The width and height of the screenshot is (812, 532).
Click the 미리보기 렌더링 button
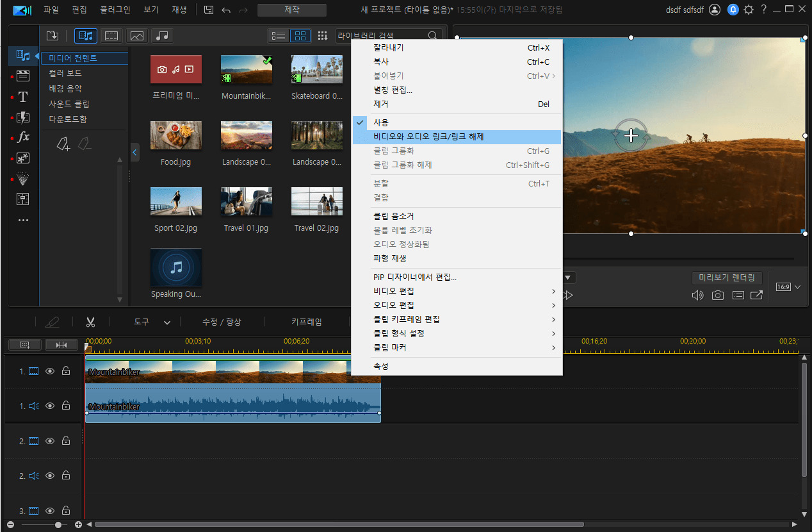(727, 278)
